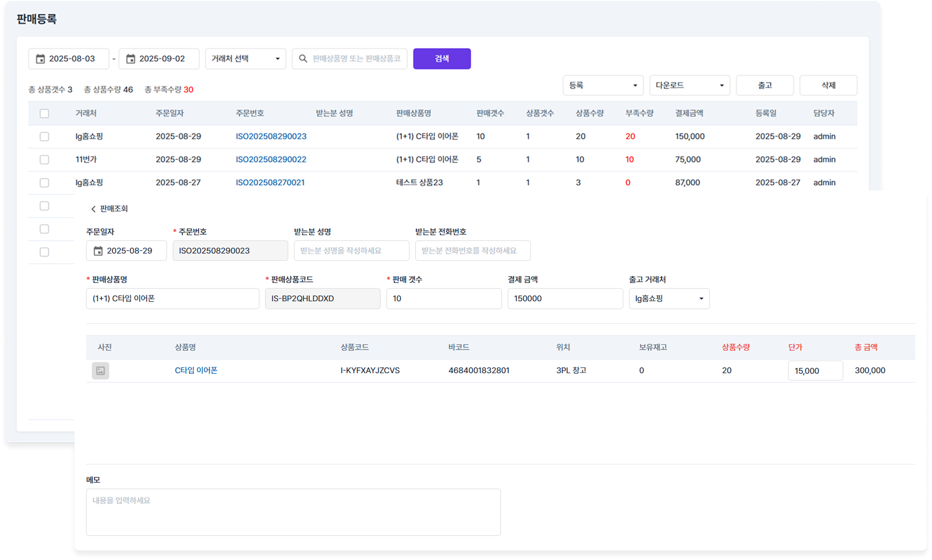Open the 거래처 선택 dropdown
Image resolution: width=932 pixels, height=560 pixels.
[245, 59]
